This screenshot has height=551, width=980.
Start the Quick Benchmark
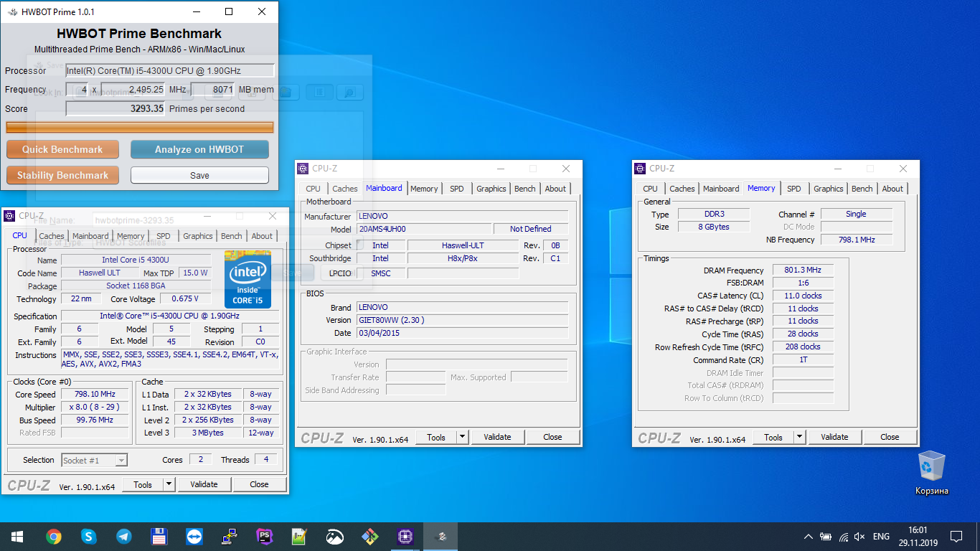pos(62,149)
